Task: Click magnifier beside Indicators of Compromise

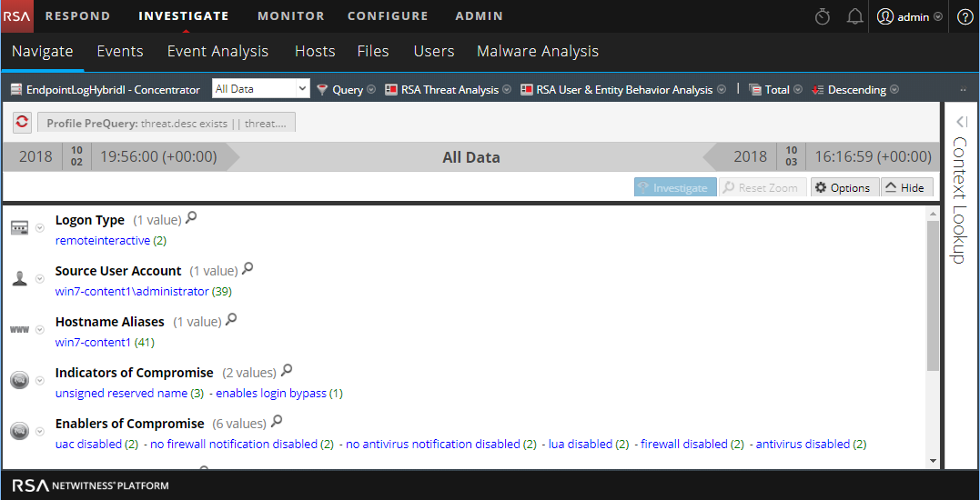Action: pos(288,371)
